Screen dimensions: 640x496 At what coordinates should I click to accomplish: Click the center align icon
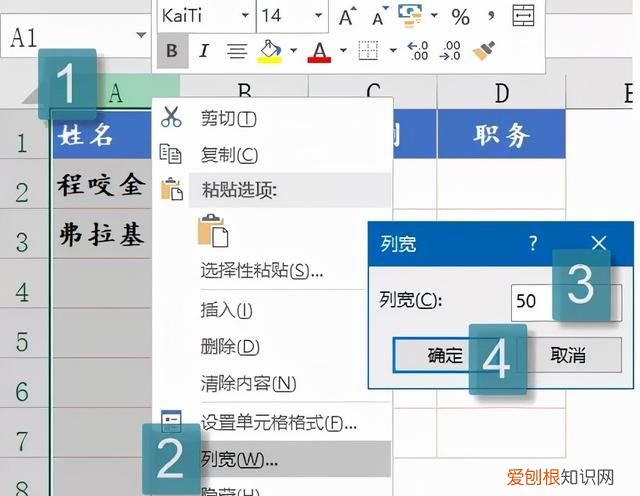tap(236, 50)
